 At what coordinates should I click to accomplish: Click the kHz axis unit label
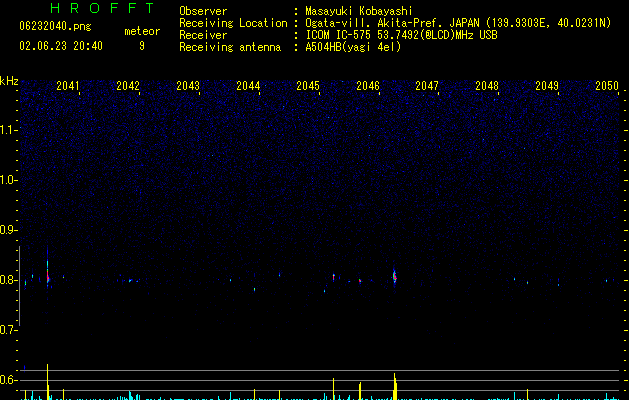9,81
